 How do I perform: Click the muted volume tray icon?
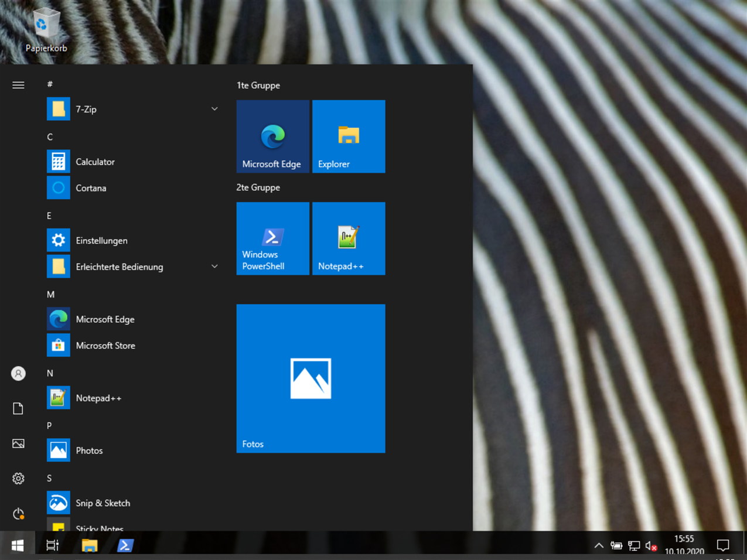[651, 546]
